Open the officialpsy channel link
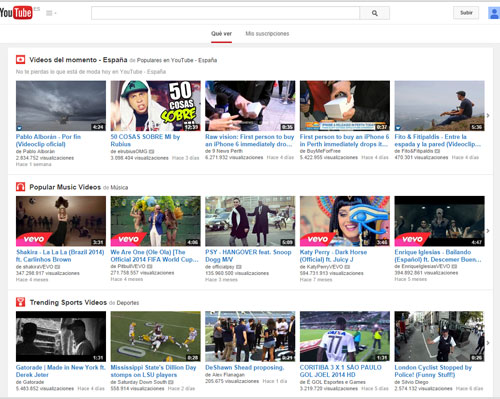500x399 pixels. coord(223,267)
